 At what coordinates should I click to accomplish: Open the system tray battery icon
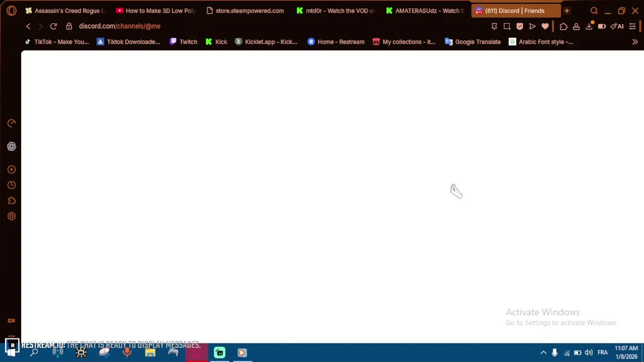pyautogui.click(x=578, y=352)
